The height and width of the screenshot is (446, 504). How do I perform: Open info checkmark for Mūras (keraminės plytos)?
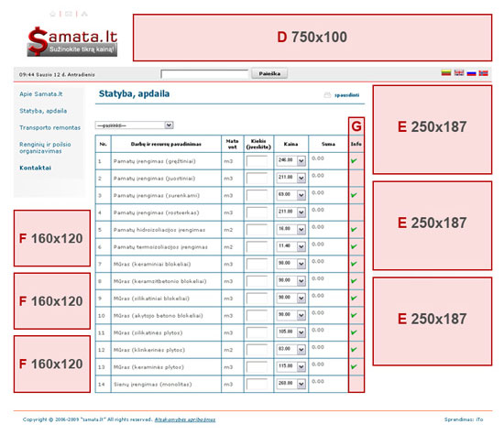click(x=354, y=366)
